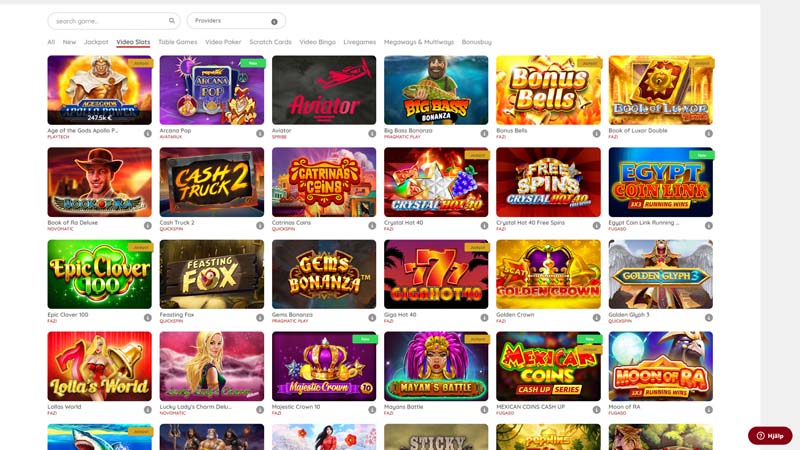Select the Video Slots tab
The width and height of the screenshot is (800, 450).
[133, 42]
